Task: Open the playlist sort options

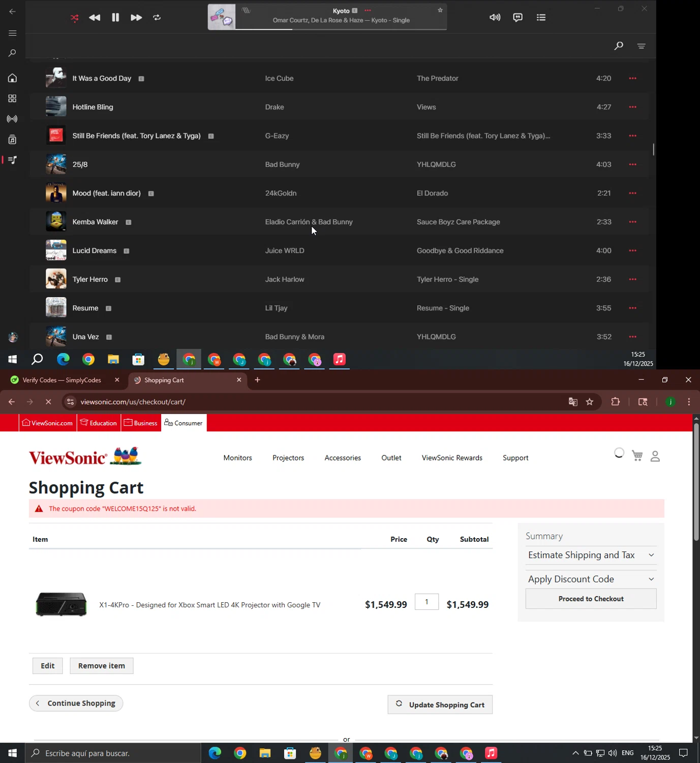Action: [x=642, y=46]
